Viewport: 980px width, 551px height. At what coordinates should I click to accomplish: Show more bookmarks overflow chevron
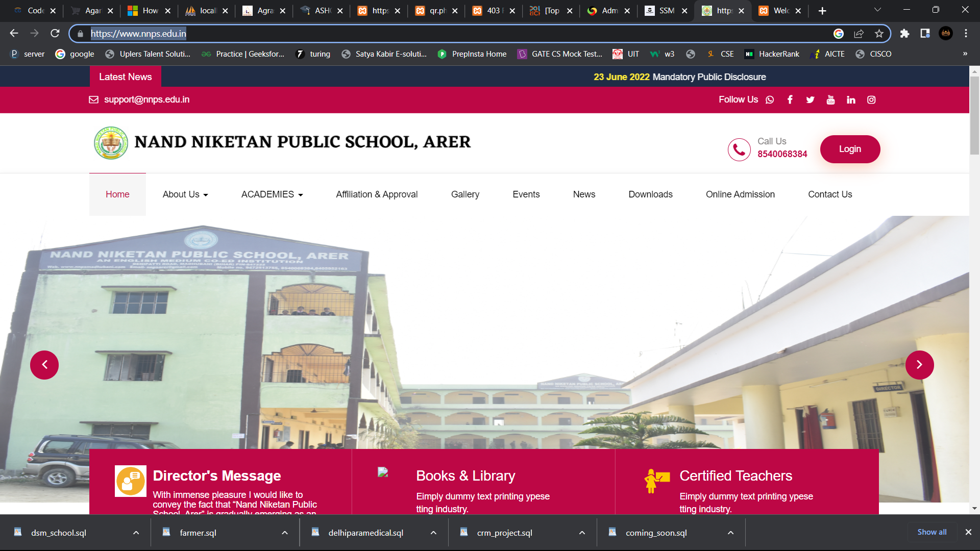point(965,54)
